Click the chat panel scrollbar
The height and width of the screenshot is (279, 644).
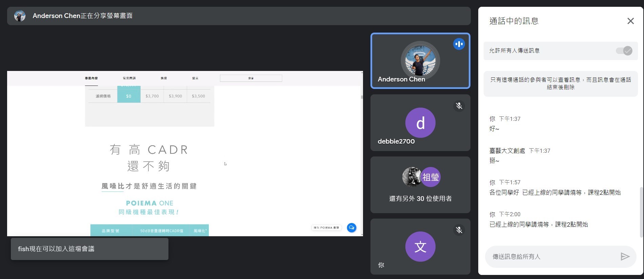(641, 212)
